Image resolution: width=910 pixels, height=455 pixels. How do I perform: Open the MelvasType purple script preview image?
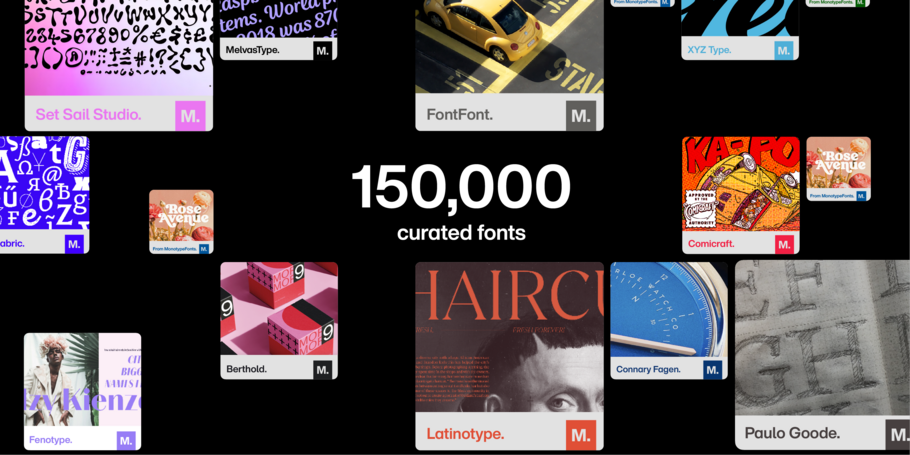279,18
